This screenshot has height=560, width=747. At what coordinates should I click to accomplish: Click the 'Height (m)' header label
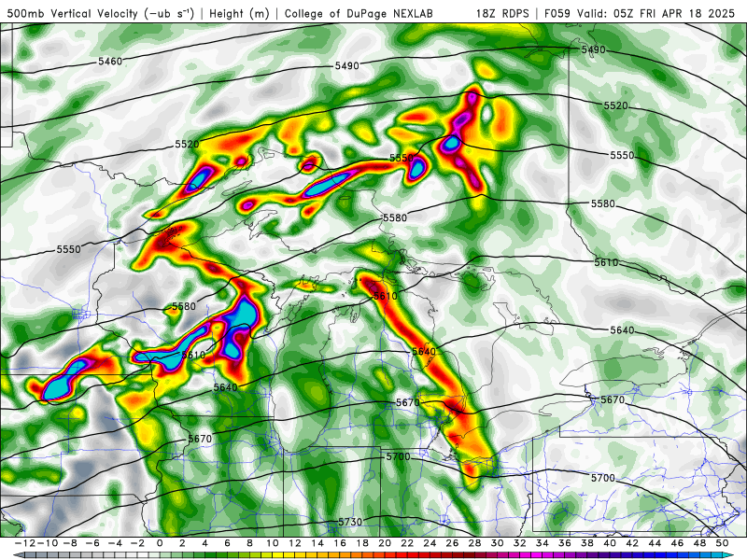pyautogui.click(x=240, y=13)
